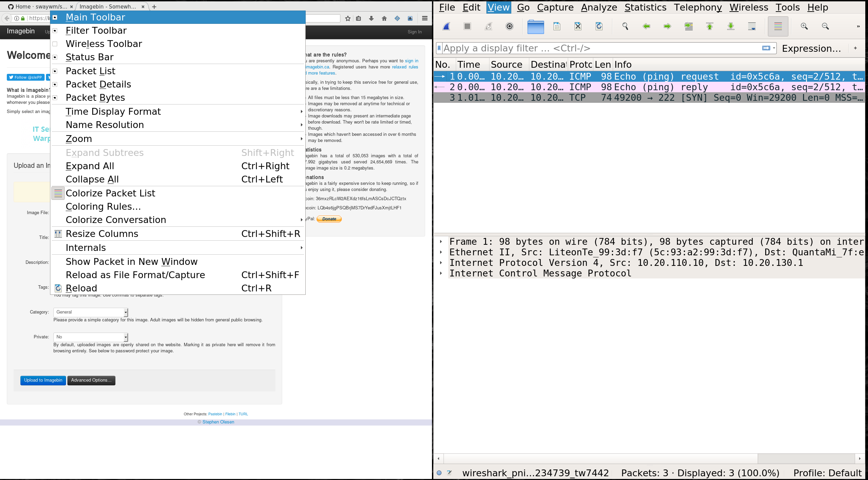Restart current capture icon
This screenshot has height=480, width=868.
[x=488, y=26]
